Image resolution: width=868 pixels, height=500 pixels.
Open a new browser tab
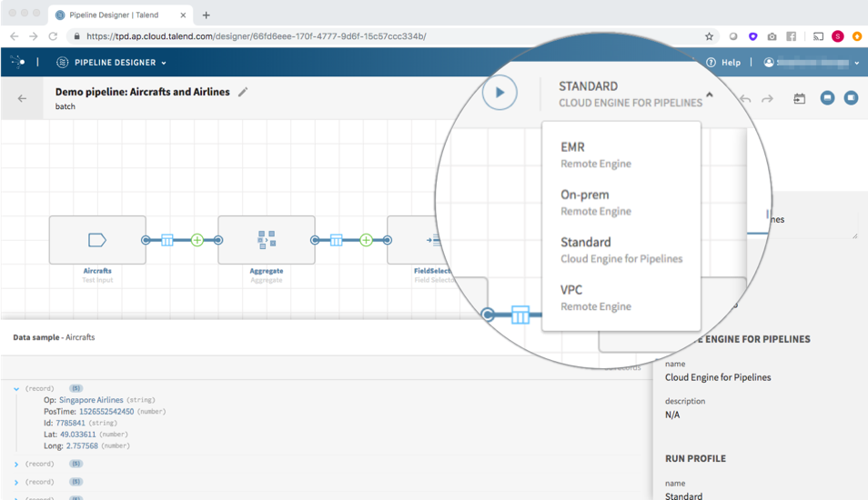[x=206, y=15]
